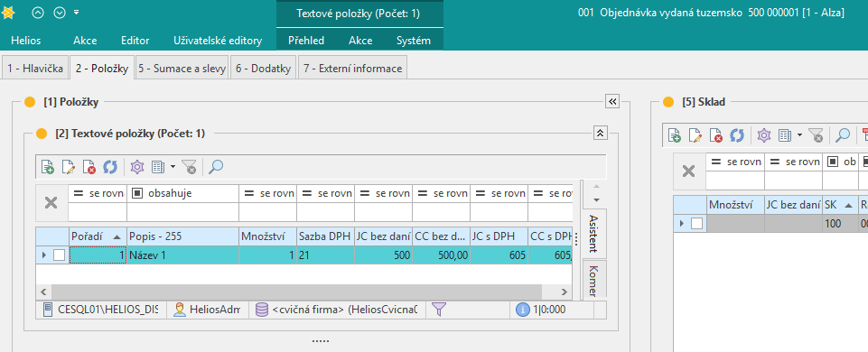Click the edit record pencil icon in Textové položky toolbar

pyautogui.click(x=68, y=167)
